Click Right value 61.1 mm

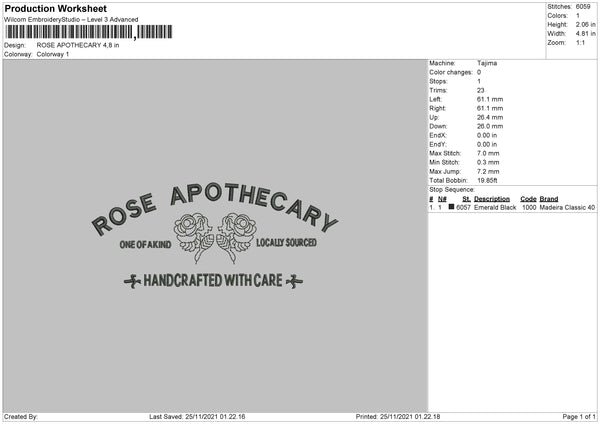[490, 108]
